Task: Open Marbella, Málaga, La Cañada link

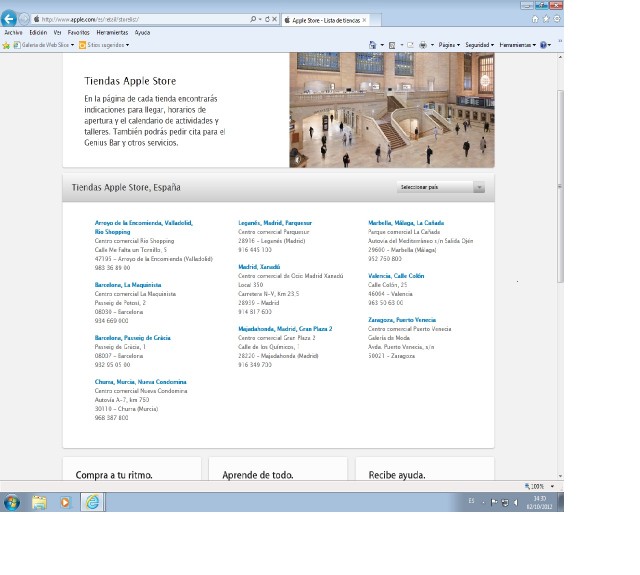Action: [x=406, y=223]
